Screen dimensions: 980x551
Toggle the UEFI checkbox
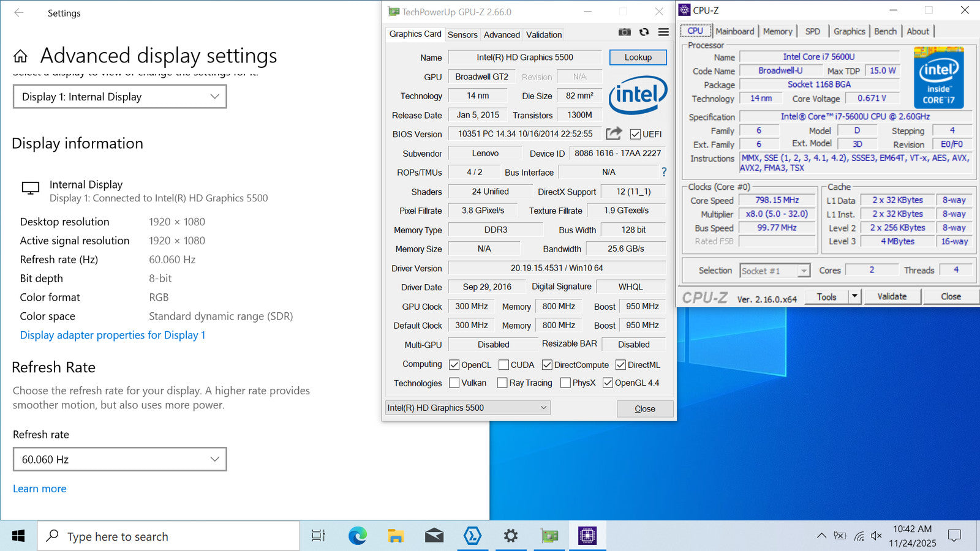click(636, 134)
